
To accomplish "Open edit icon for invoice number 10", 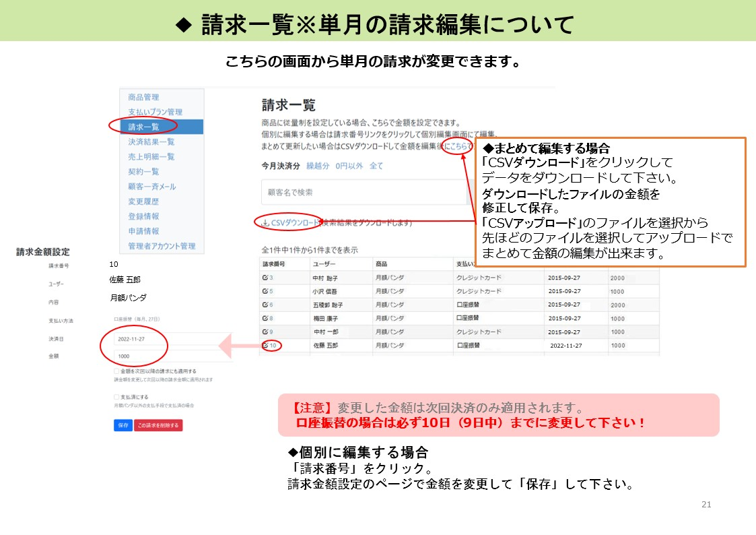I will coord(265,346).
